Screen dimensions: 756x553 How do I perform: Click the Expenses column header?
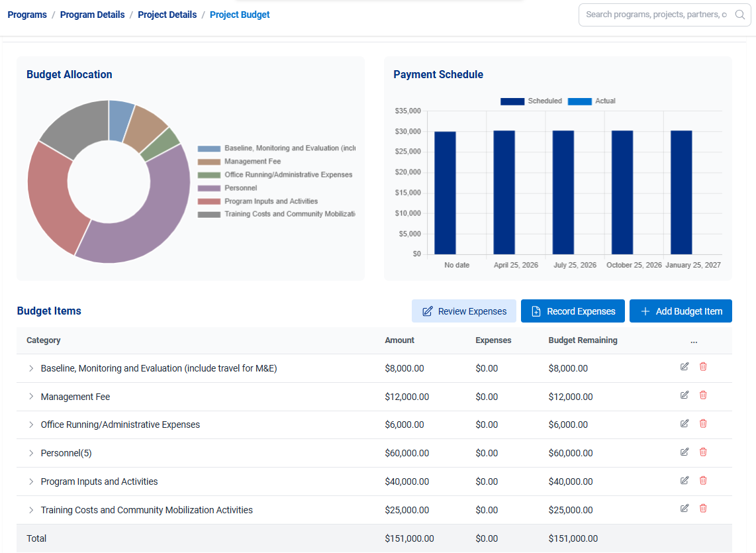pos(493,340)
